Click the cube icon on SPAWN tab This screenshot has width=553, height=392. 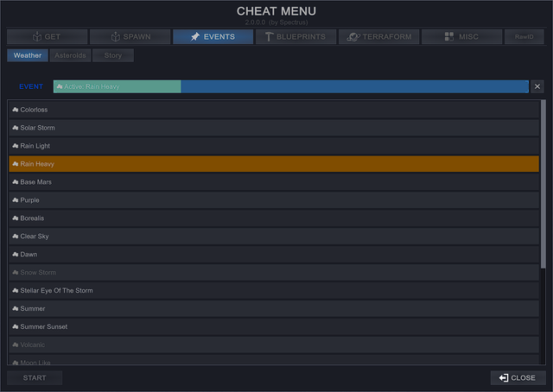(115, 36)
